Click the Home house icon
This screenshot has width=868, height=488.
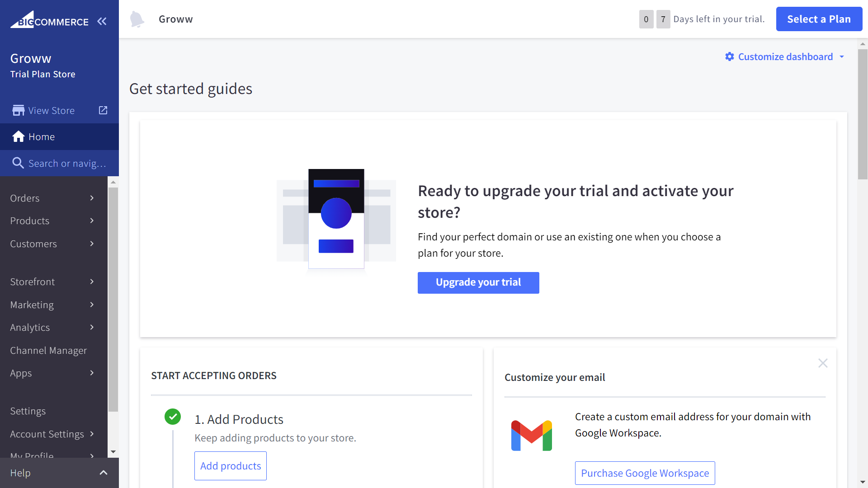point(18,137)
